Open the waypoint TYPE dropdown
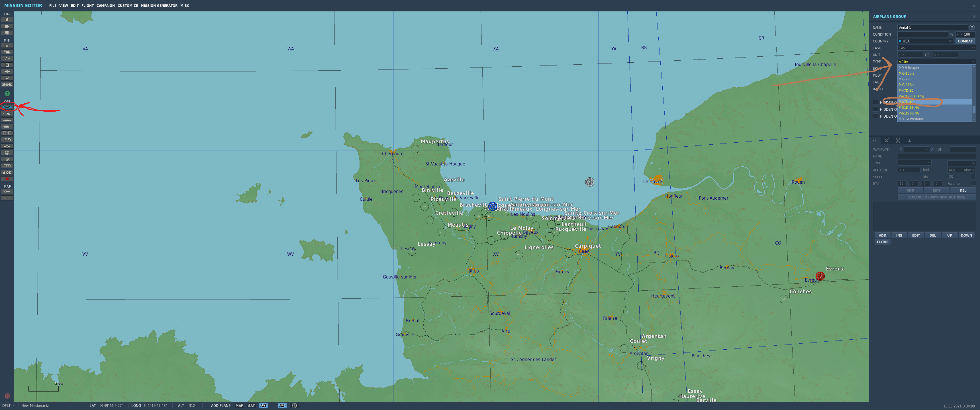The image size is (980, 410). (x=914, y=163)
